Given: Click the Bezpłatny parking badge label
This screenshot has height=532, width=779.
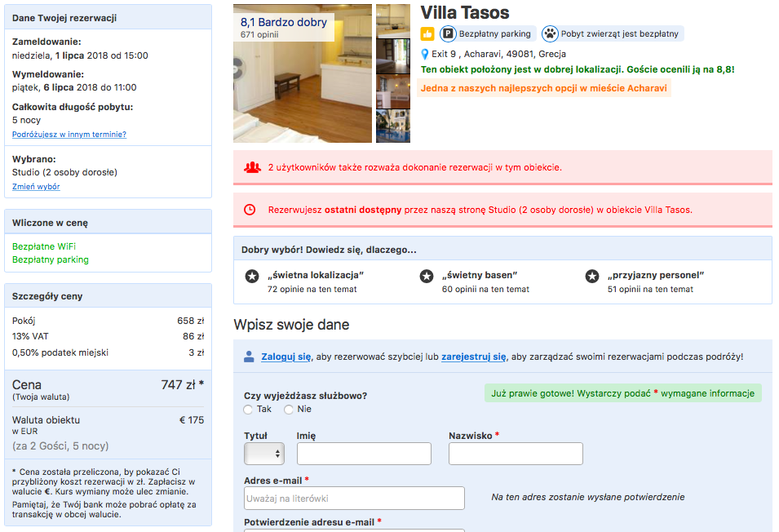Looking at the screenshot, I should pos(495,33).
